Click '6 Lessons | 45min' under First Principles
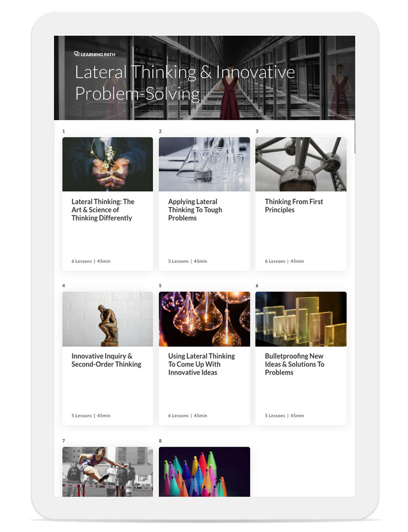 (284, 261)
